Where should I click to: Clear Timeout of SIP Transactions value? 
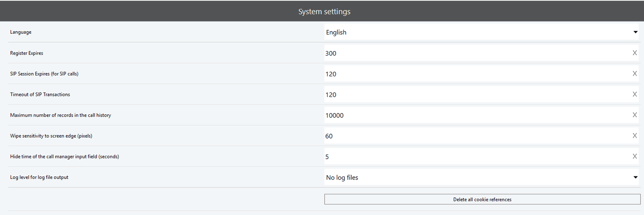coord(634,94)
